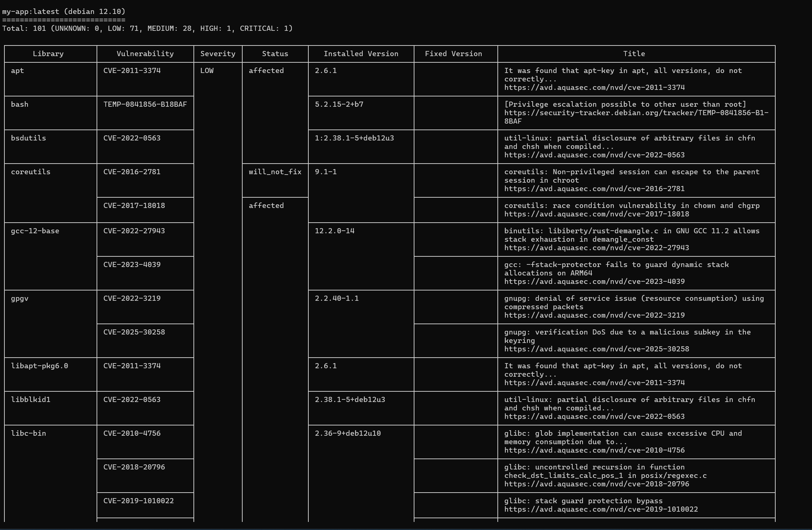Image resolution: width=812 pixels, height=530 pixels.
Task: Click the Installed Version column header
Action: [360, 54]
